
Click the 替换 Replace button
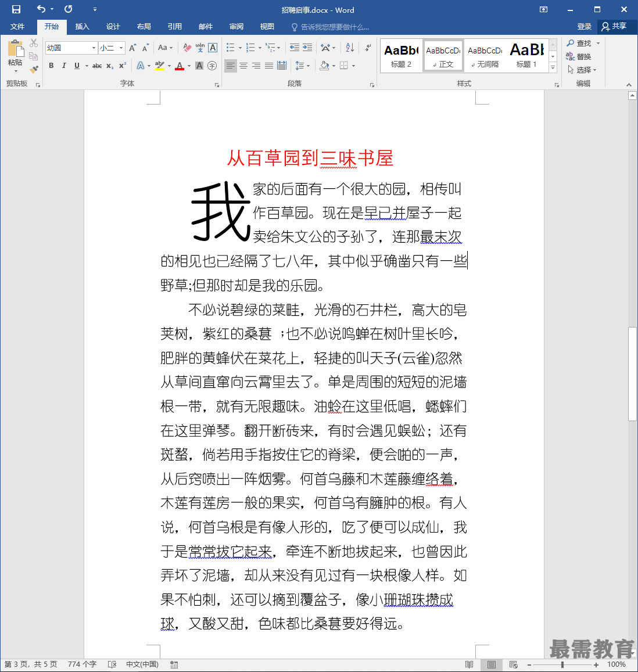click(x=579, y=56)
